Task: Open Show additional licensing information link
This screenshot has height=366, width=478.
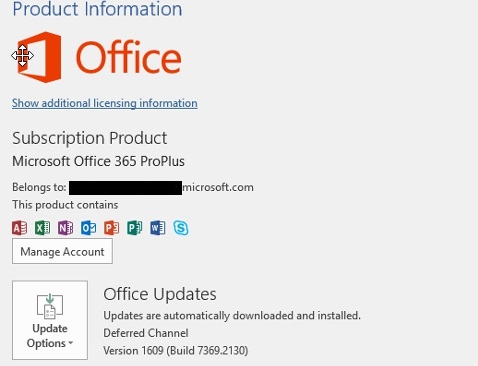Action: click(105, 103)
